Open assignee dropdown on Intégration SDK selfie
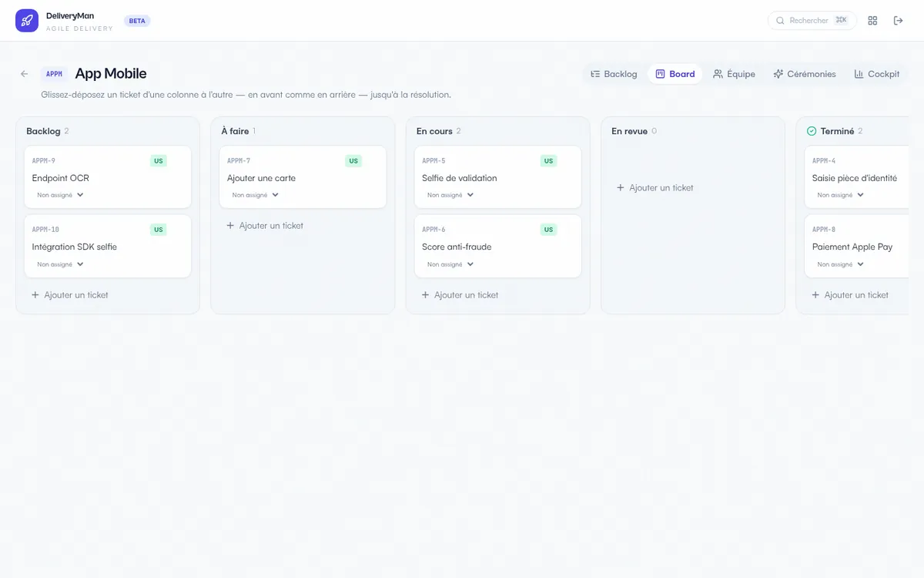The image size is (924, 578). coord(60,264)
